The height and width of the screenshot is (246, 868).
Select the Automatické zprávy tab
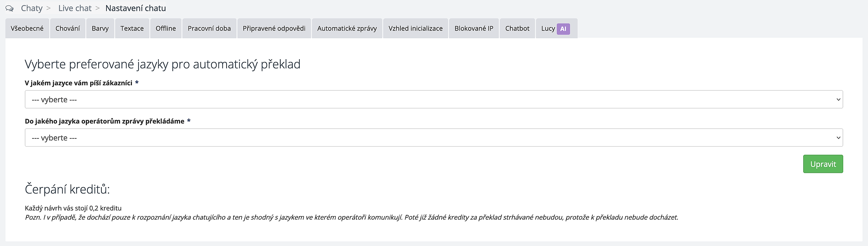(x=347, y=28)
